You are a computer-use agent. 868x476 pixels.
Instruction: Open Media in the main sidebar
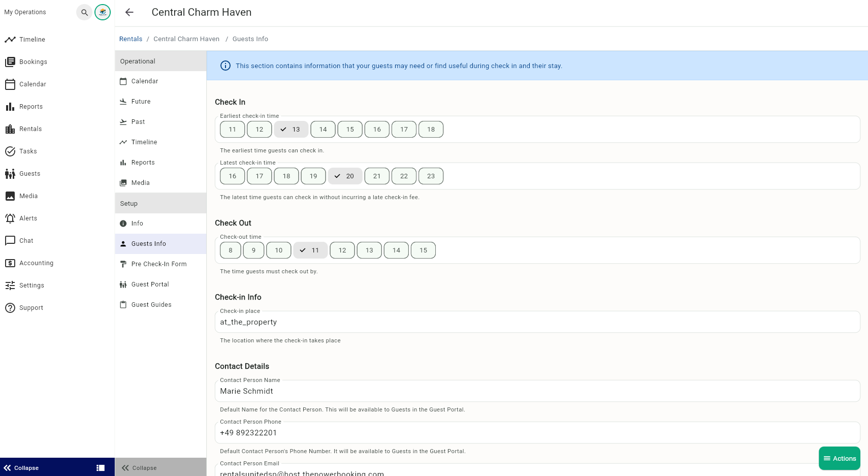pos(57,196)
